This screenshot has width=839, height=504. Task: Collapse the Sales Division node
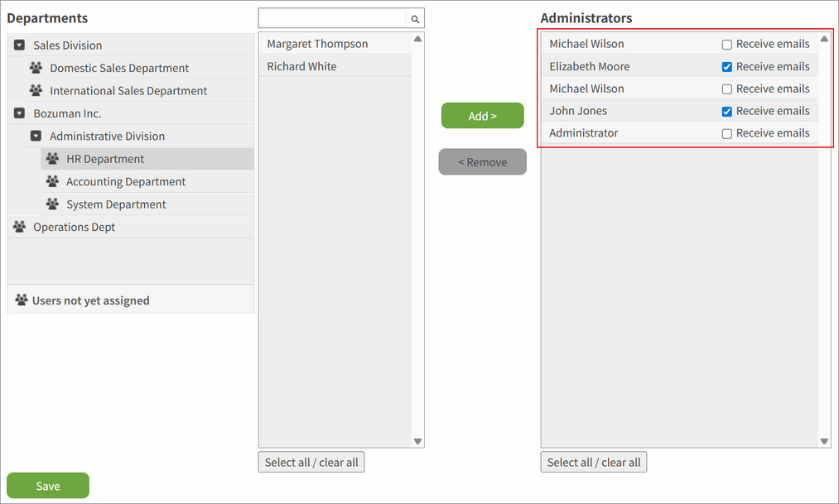[x=18, y=45]
